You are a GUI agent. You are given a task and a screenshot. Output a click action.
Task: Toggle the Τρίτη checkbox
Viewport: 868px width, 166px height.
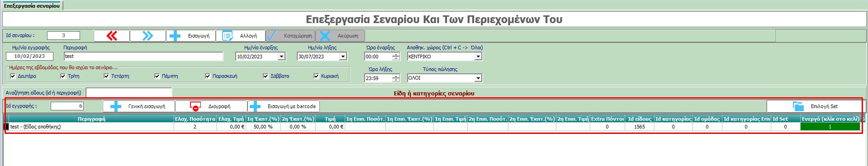pyautogui.click(x=63, y=76)
